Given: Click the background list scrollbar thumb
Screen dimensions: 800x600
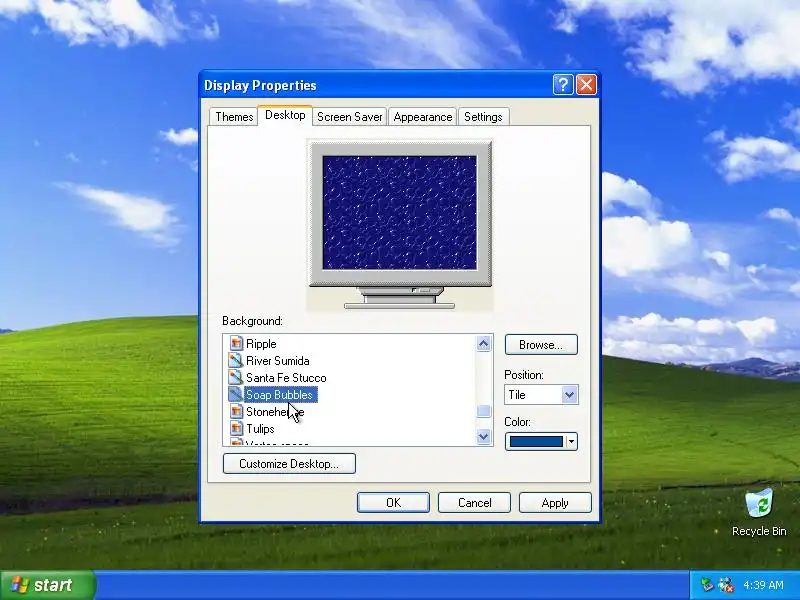Looking at the screenshot, I should tap(483, 411).
